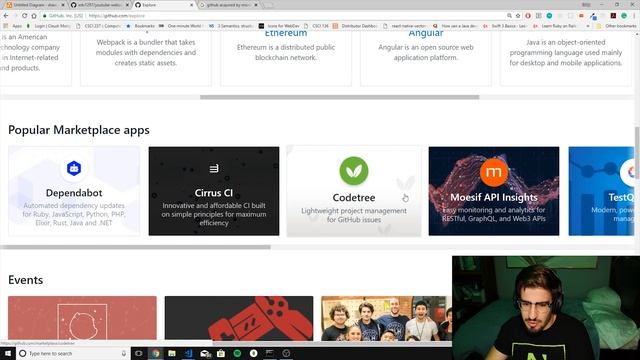Screen dimensions: 640x360
Task: Open the game controller Events thumbnail
Action: point(239,318)
